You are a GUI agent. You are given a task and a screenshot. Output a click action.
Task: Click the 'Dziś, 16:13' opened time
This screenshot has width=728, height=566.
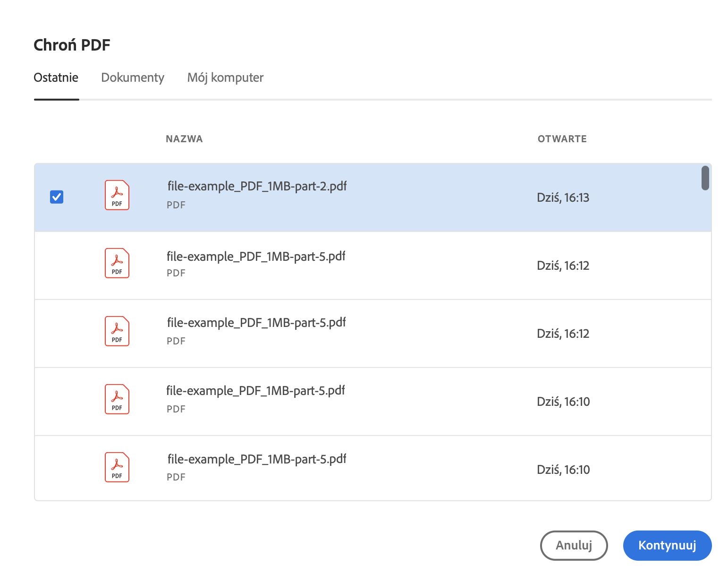[x=563, y=197]
